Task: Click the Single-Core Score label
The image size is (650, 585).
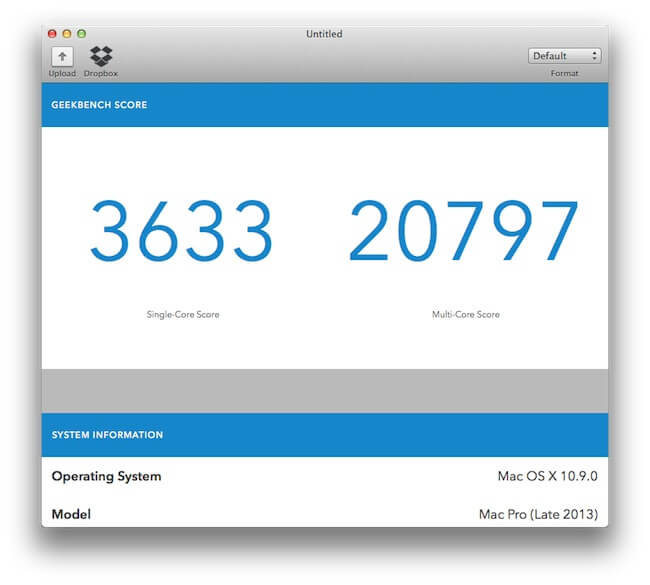Action: [x=183, y=314]
